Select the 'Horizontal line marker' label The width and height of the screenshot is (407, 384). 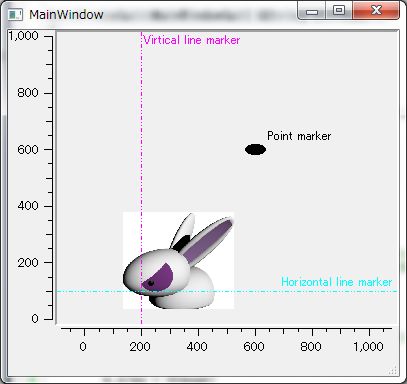(337, 282)
